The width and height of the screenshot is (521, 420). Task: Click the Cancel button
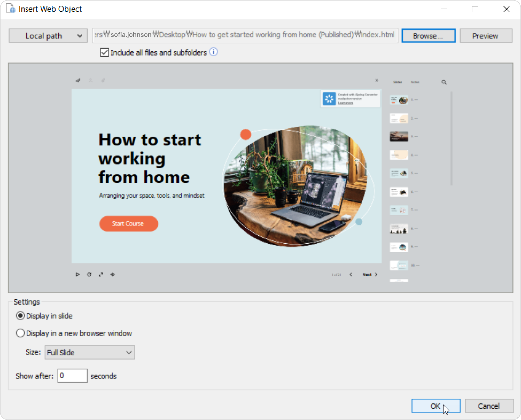489,406
